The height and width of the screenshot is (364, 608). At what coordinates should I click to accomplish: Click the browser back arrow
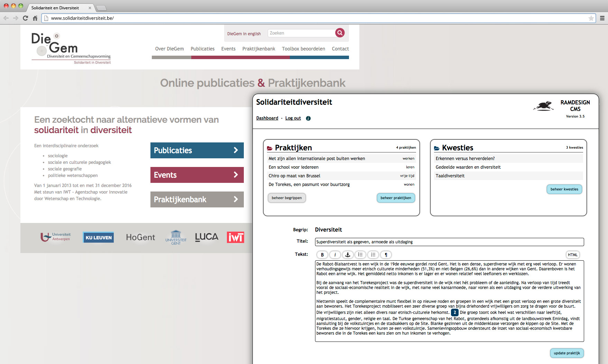coord(6,18)
